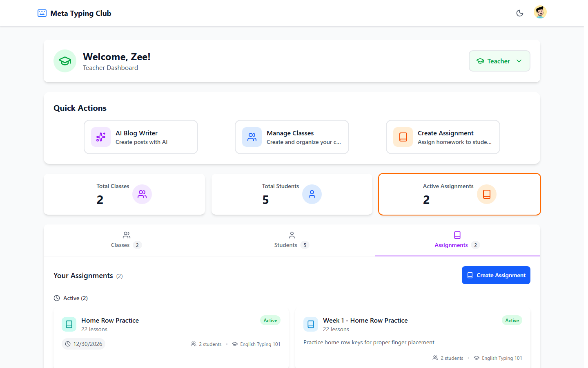Open AI Blog Writer quick action

[x=141, y=137]
